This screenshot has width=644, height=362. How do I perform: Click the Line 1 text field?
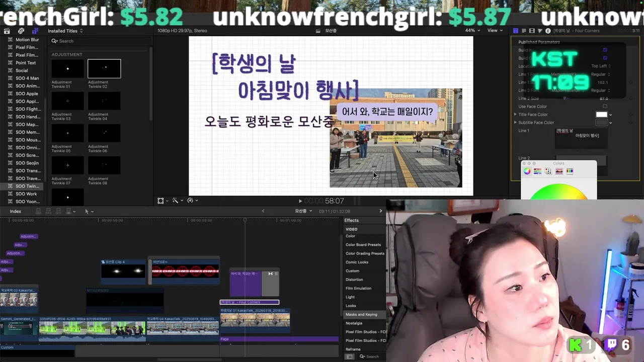click(x=581, y=138)
